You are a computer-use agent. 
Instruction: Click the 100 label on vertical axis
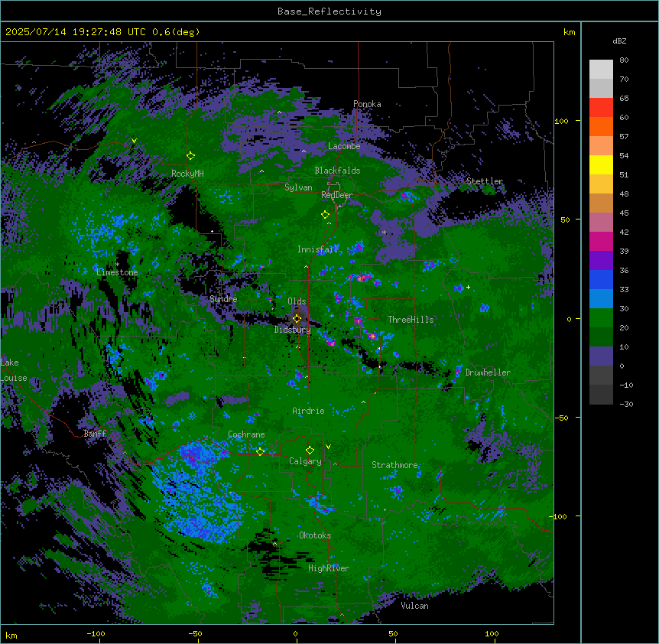point(561,121)
